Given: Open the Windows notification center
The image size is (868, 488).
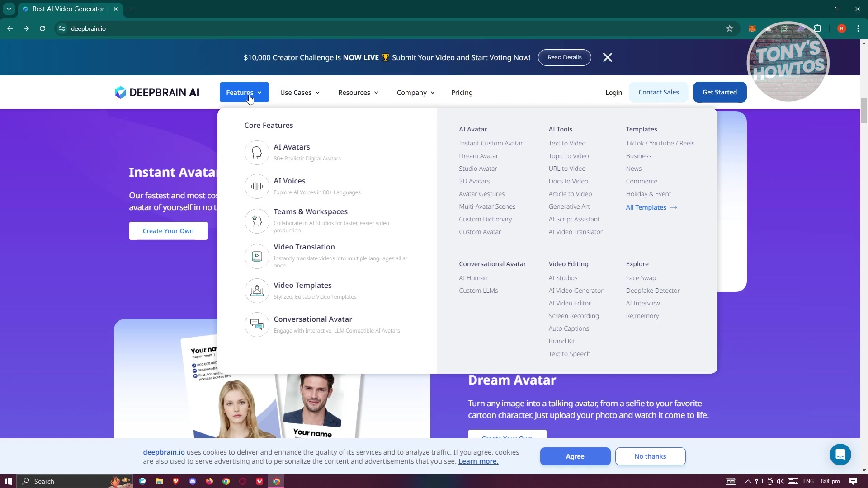Looking at the screenshot, I should tap(853, 481).
